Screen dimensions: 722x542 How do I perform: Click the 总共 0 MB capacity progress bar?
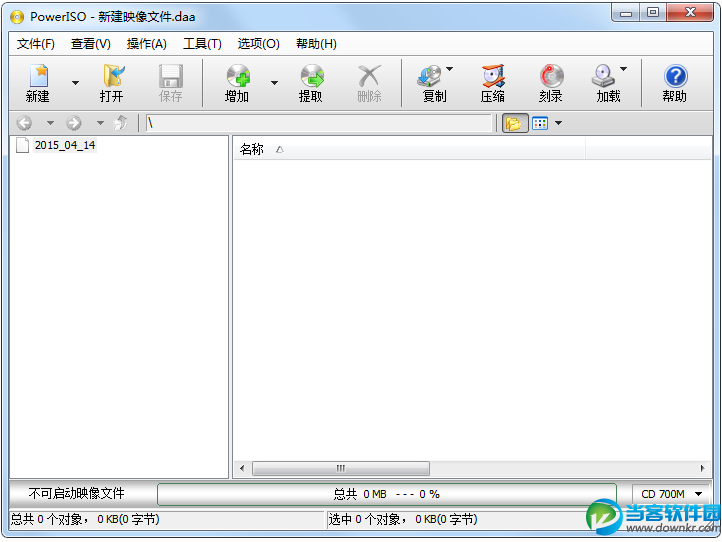coord(387,494)
